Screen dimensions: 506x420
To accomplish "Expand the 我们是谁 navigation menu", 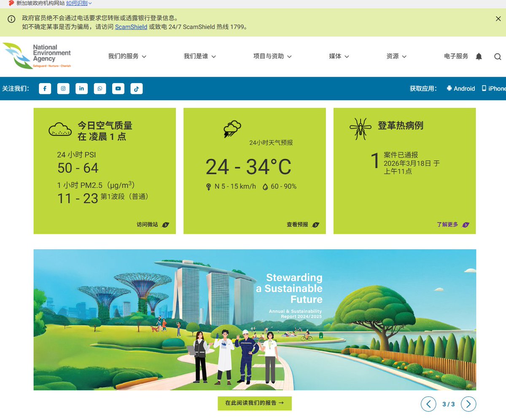I will click(199, 56).
